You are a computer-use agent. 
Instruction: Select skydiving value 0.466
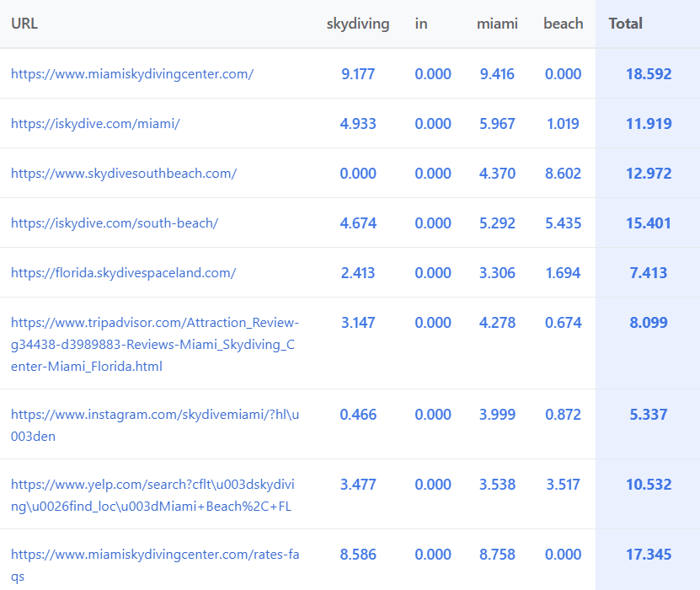pos(358,414)
